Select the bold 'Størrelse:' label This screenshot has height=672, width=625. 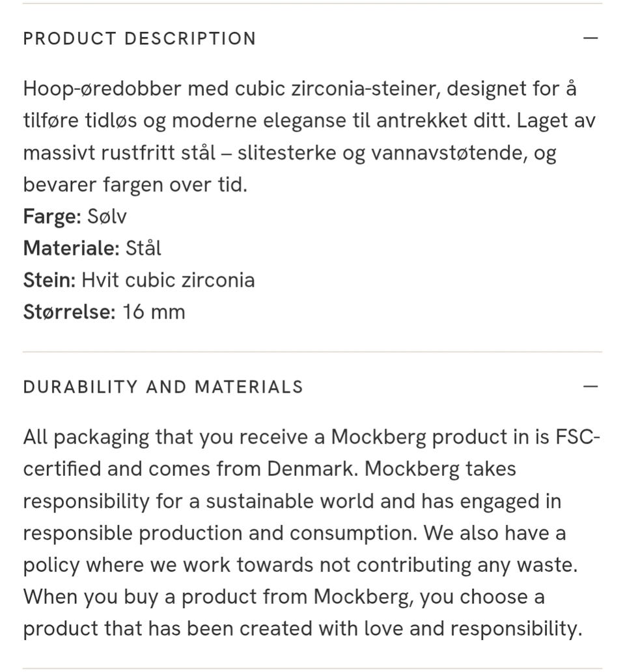tap(69, 312)
